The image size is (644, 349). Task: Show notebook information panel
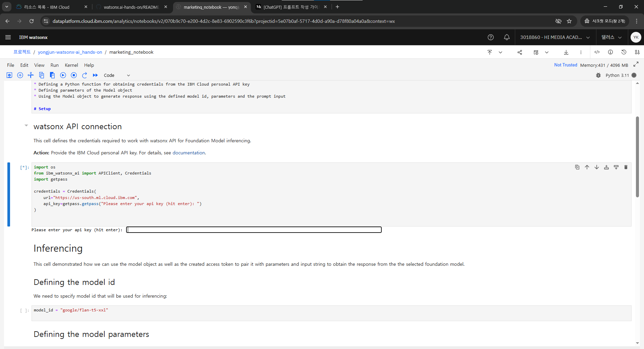610,52
